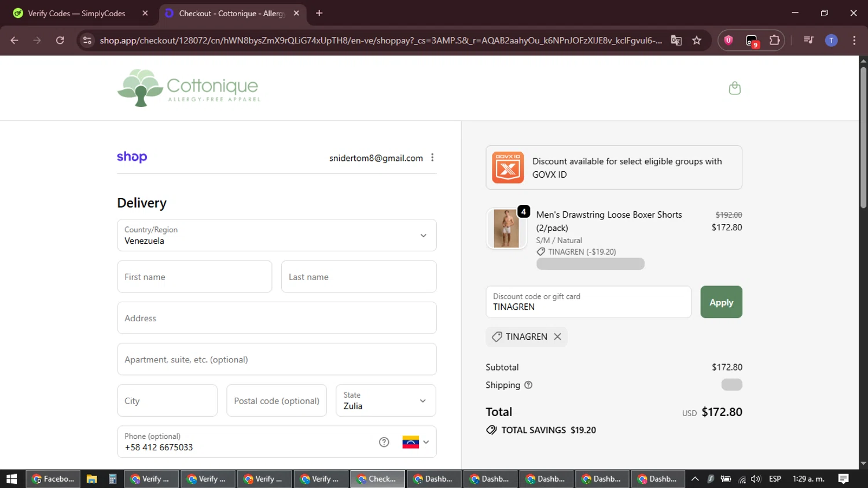
Task: Go back to the previous page
Action: (x=14, y=41)
